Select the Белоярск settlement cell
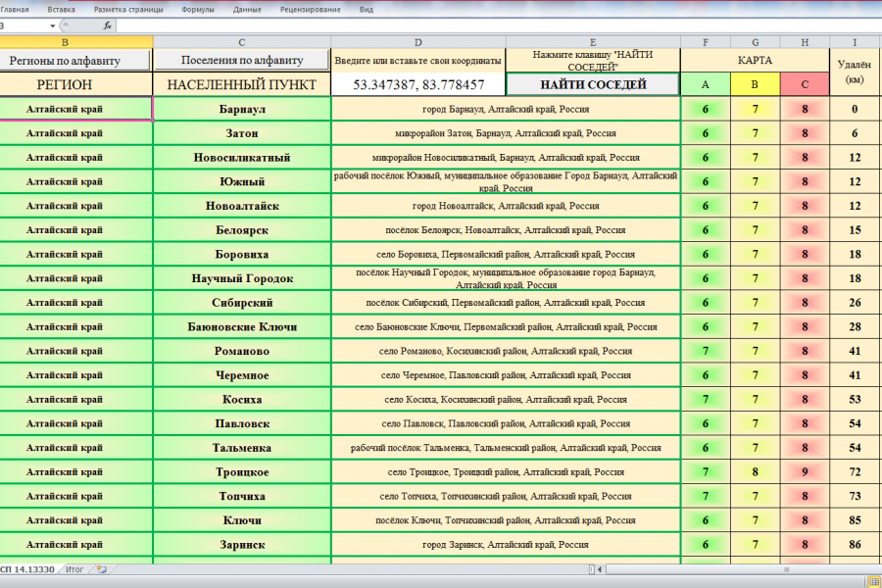882x588 pixels. (242, 230)
